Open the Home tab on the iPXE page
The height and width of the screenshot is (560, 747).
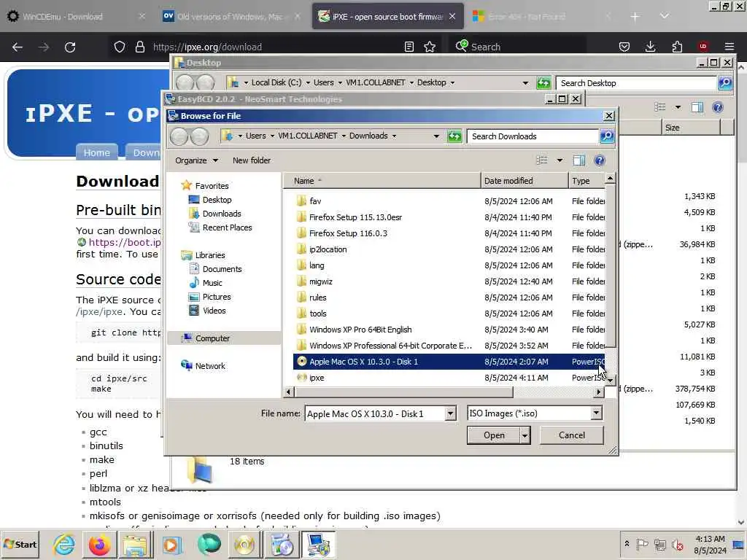(97, 152)
